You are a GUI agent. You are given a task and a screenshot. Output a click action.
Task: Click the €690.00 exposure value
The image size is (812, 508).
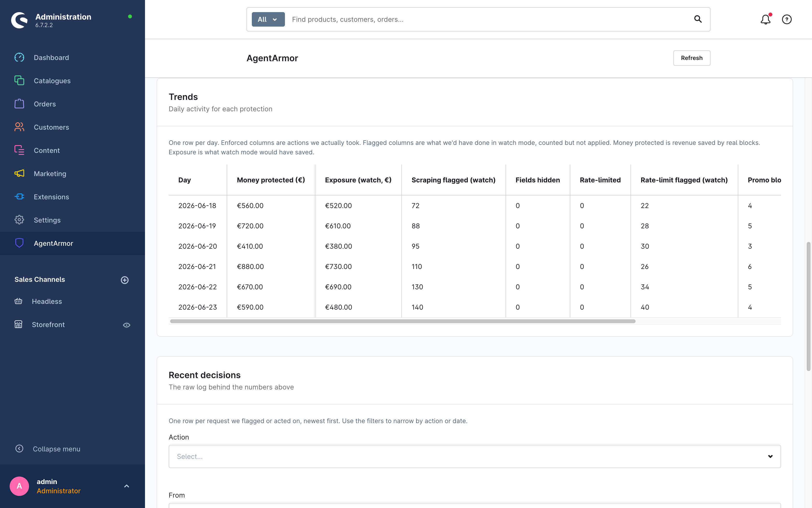(338, 287)
